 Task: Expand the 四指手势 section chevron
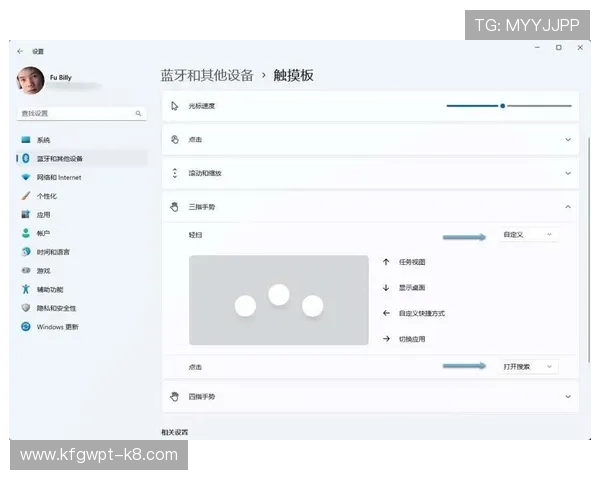tap(568, 397)
